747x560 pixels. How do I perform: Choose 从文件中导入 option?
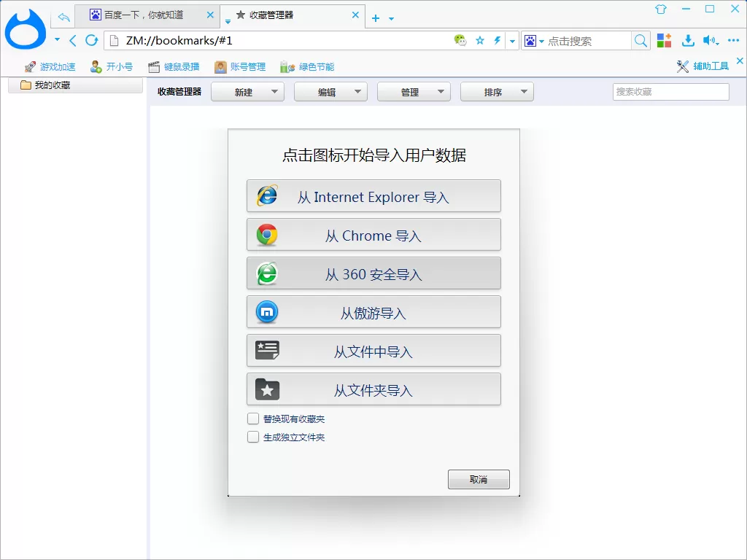tap(373, 351)
